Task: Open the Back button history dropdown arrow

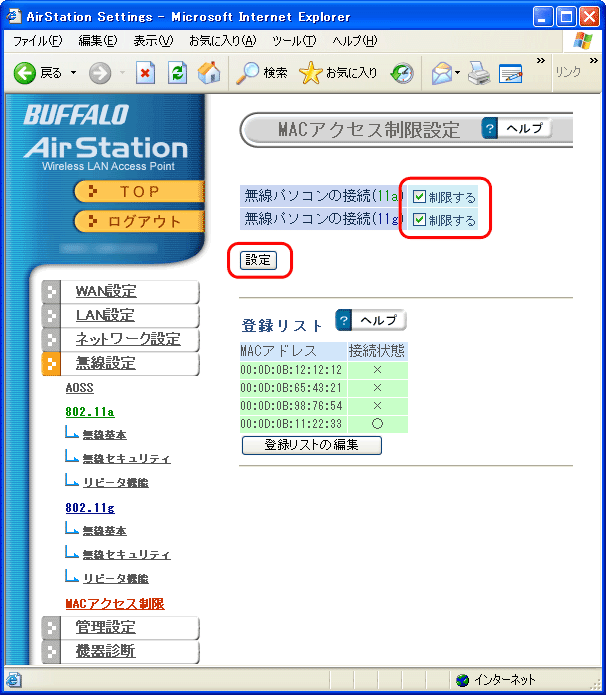Action: point(72,73)
